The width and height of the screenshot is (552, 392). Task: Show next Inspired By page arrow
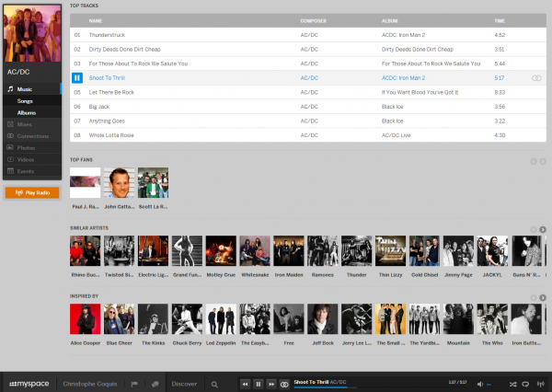[x=543, y=297]
